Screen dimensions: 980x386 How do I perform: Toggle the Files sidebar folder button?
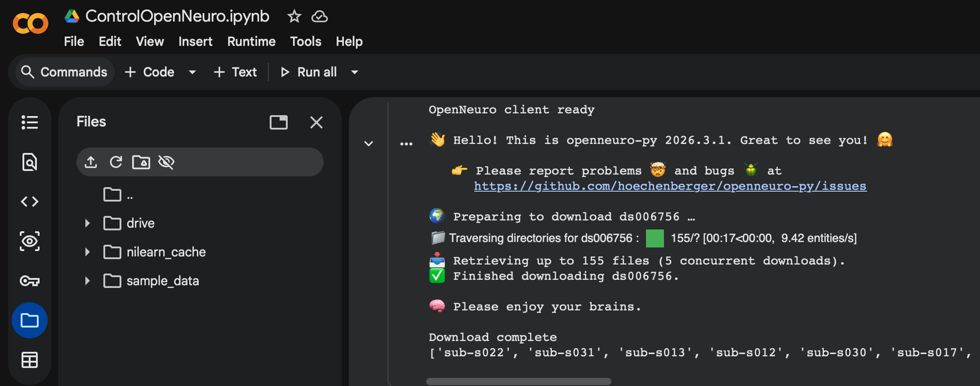point(30,320)
